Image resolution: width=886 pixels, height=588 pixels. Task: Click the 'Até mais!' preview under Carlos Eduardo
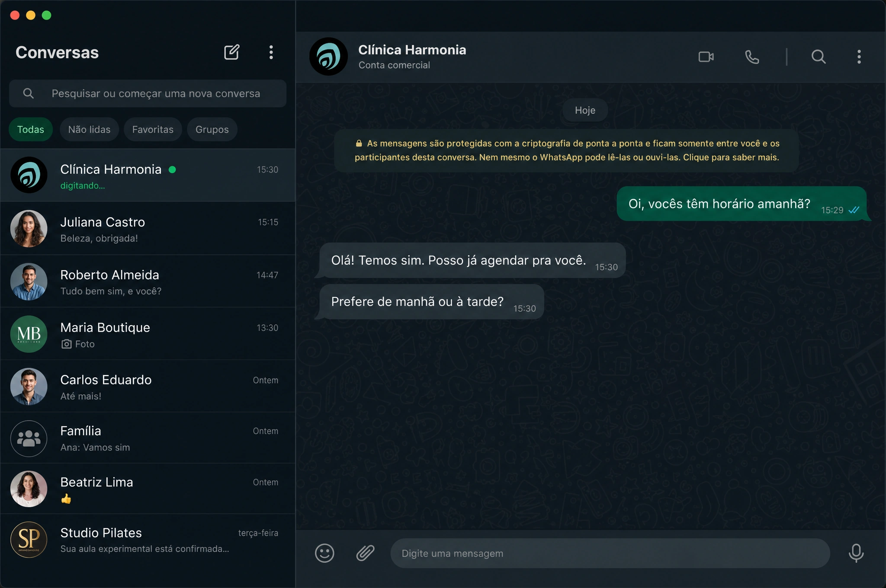point(81,396)
